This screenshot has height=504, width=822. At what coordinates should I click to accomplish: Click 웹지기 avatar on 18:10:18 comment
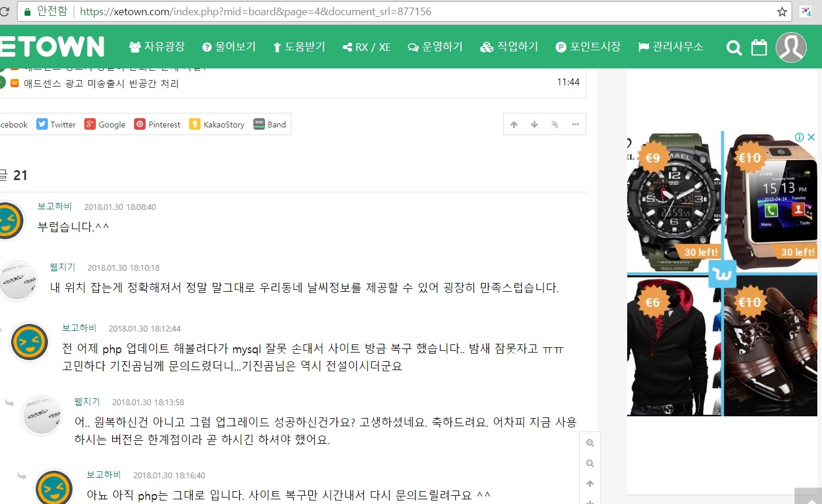point(17,281)
